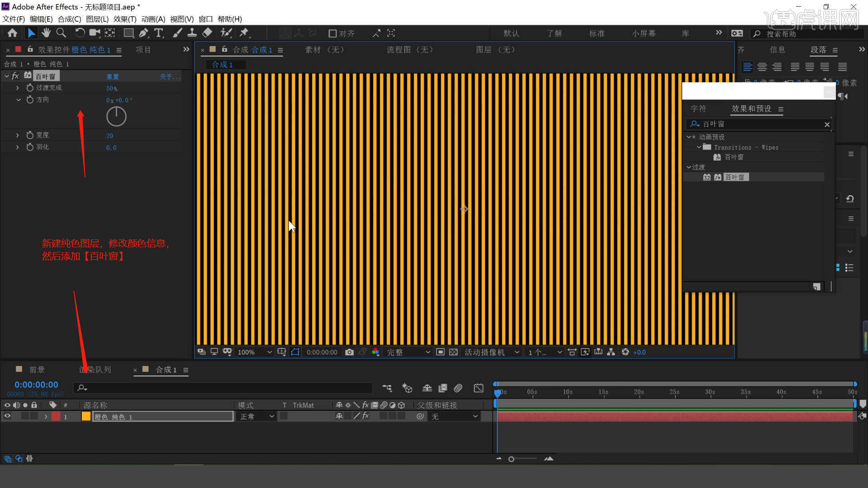Viewport: 868px width, 488px height.
Task: Click the 关于 link for 百叶窗
Action: click(x=170, y=76)
